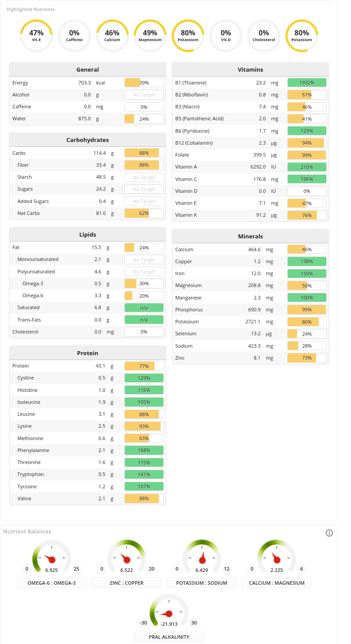351x644 pixels.
Task: Select the Tryptophan row under Protein
Action: pyautogui.click(x=87, y=474)
